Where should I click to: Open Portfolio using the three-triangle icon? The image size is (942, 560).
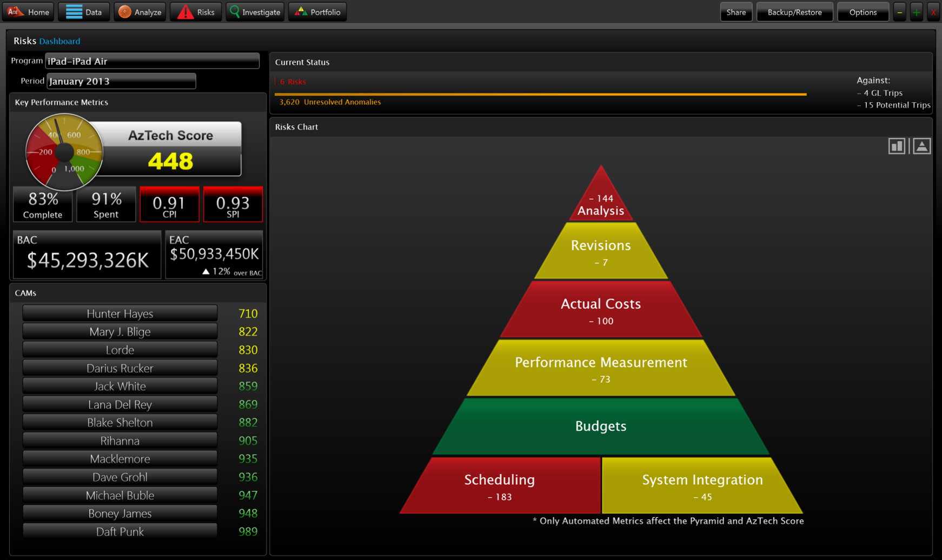click(x=301, y=11)
